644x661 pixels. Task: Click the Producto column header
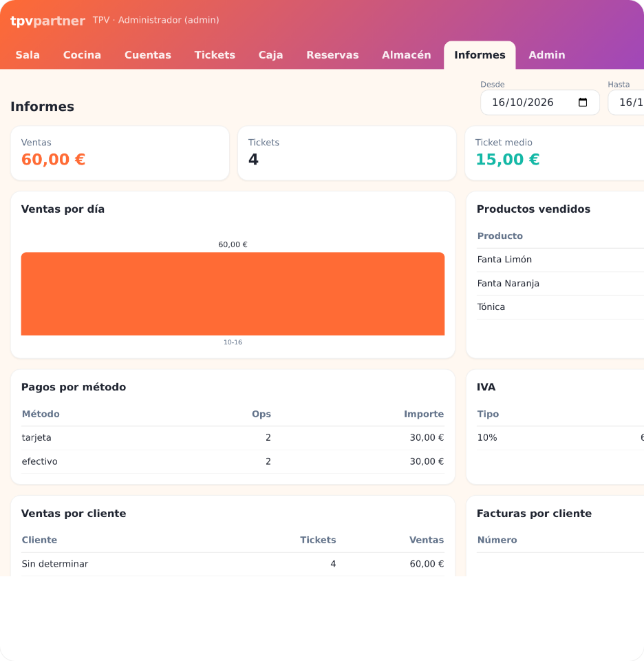tap(500, 236)
